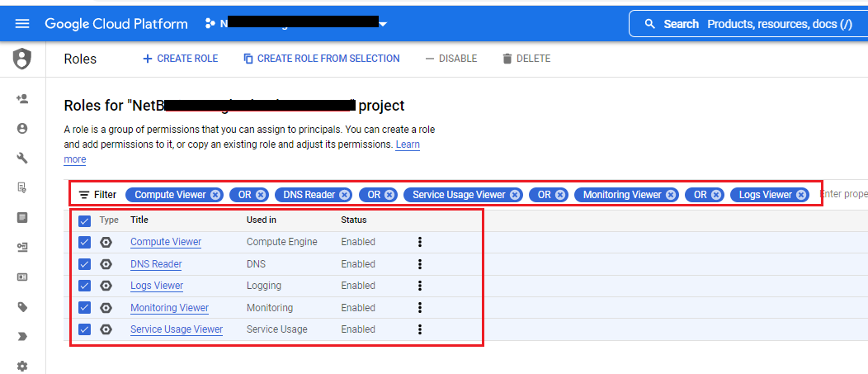Toggle the select-all header checkbox

tap(85, 221)
